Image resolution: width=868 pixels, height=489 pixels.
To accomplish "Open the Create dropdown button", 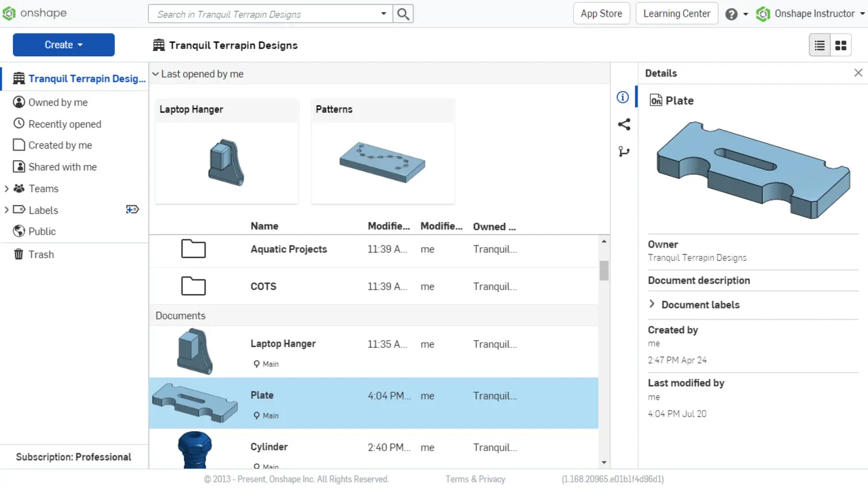I will [x=64, y=45].
